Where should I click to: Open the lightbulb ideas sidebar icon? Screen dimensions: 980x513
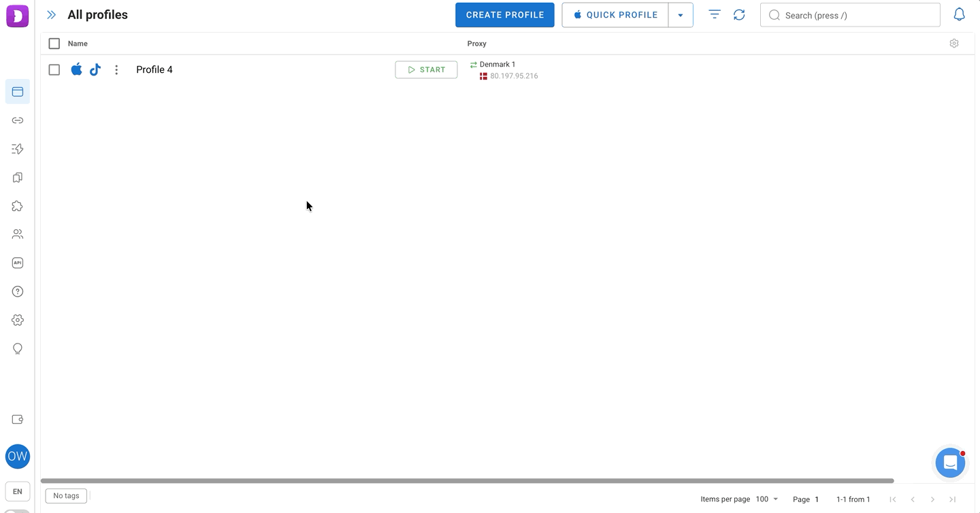pyautogui.click(x=18, y=348)
